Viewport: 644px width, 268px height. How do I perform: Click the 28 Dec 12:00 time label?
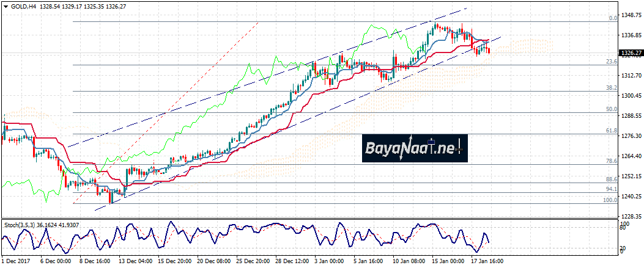tap(293, 261)
